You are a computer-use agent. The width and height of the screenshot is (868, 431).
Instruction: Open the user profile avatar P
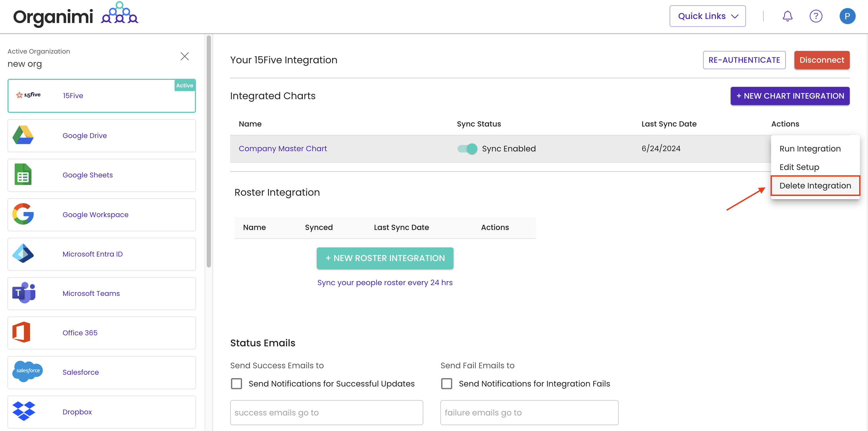pos(847,16)
